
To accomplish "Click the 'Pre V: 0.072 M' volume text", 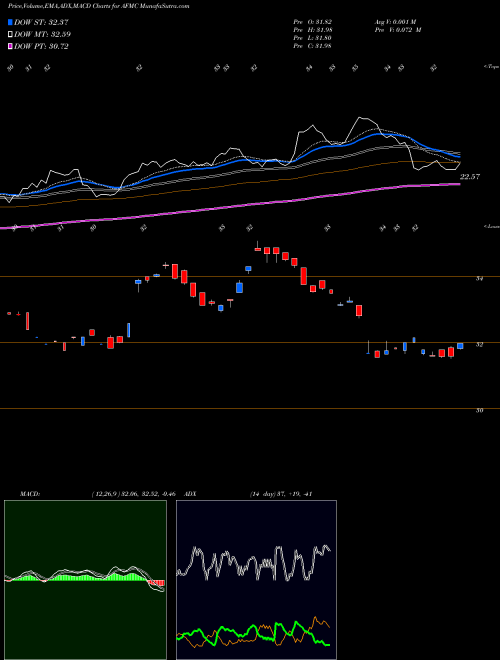I will [x=397, y=30].
